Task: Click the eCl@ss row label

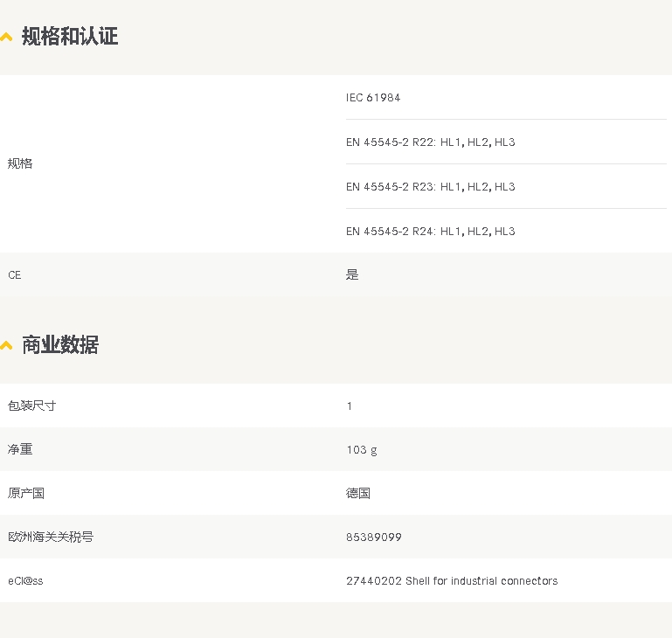Action: pyautogui.click(x=25, y=581)
